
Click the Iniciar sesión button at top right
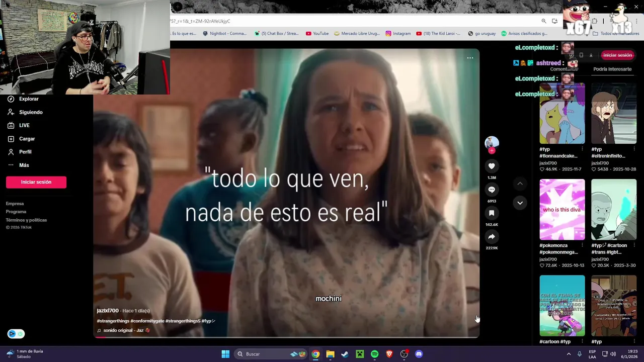point(617,55)
